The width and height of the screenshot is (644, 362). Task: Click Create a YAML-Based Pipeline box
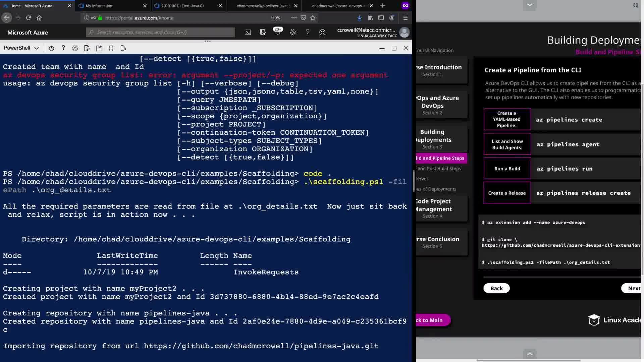507,119
